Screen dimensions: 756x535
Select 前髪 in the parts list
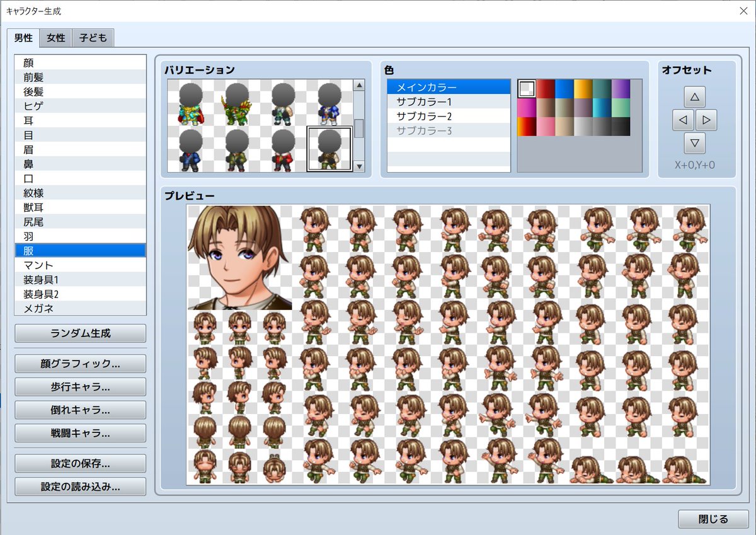click(80, 77)
